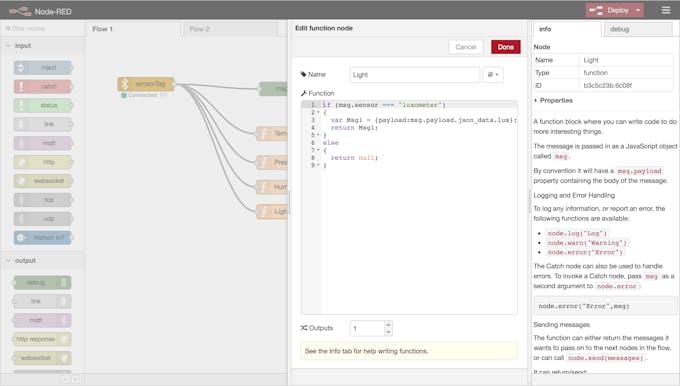This screenshot has width=680, height=386.
Task: Click the Type value 'function' in info
Action: [x=595, y=73]
